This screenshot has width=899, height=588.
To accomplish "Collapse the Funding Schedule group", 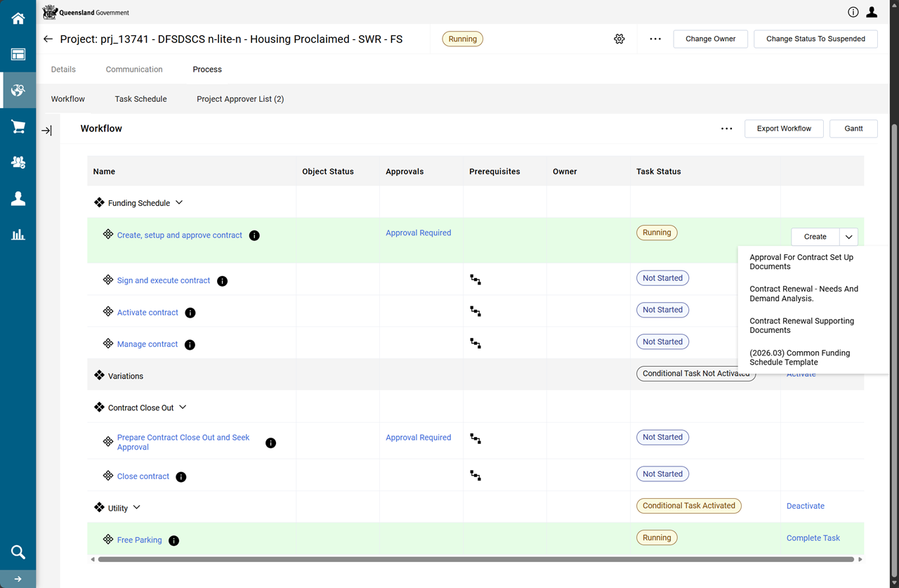I will pos(179,203).
